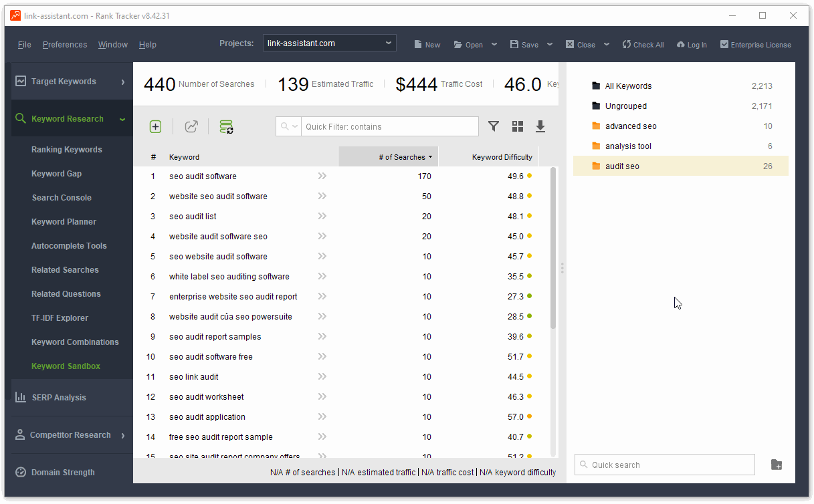
Task: Click the double chevron beside seo audit list
Action: tap(322, 216)
